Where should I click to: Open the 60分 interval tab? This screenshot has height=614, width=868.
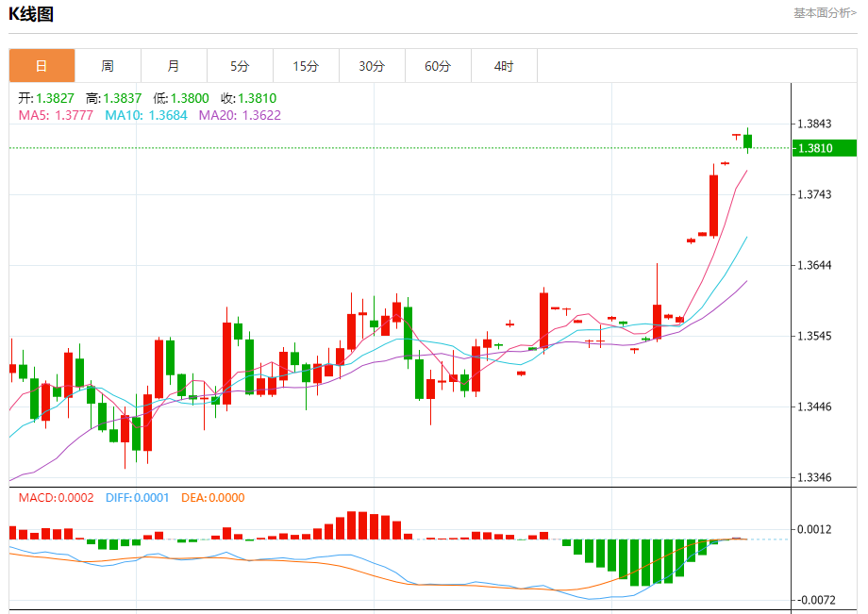click(438, 66)
